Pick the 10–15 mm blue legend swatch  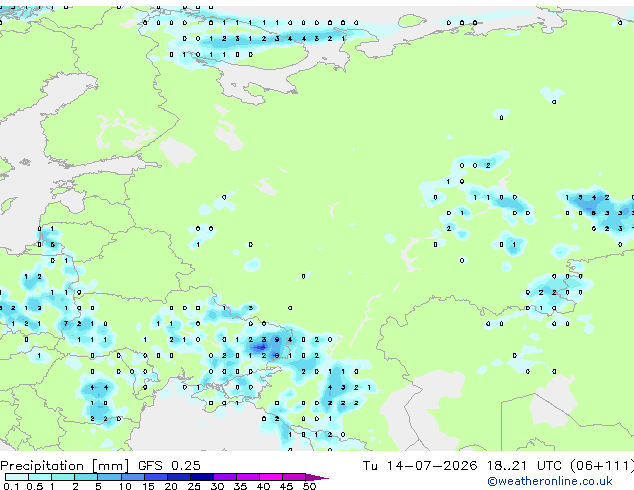click(x=132, y=477)
